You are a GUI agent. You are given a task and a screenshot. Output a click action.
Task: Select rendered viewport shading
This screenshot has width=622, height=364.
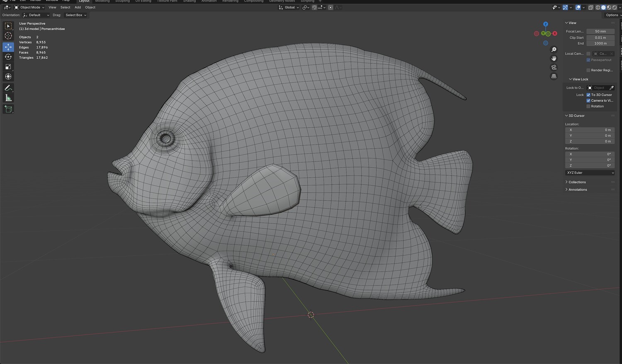614,7
